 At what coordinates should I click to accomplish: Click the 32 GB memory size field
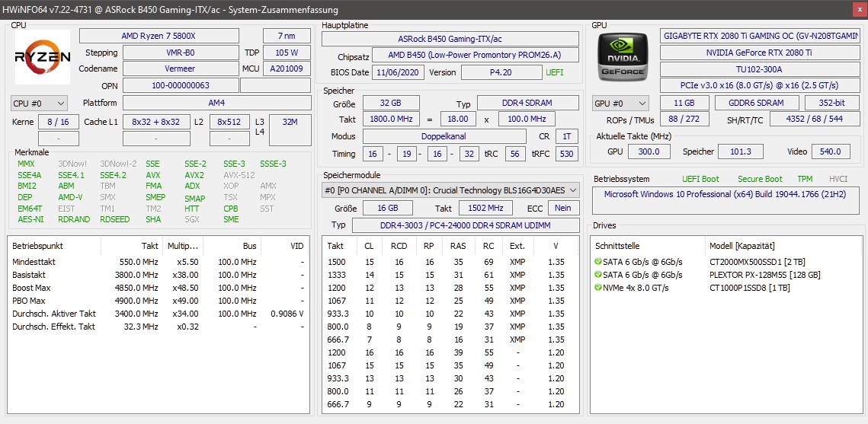tap(391, 103)
